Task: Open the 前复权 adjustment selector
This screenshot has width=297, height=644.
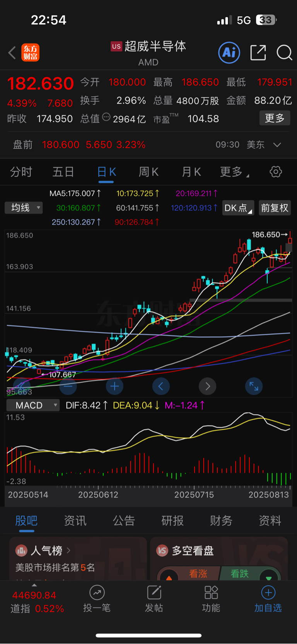Action: point(275,208)
